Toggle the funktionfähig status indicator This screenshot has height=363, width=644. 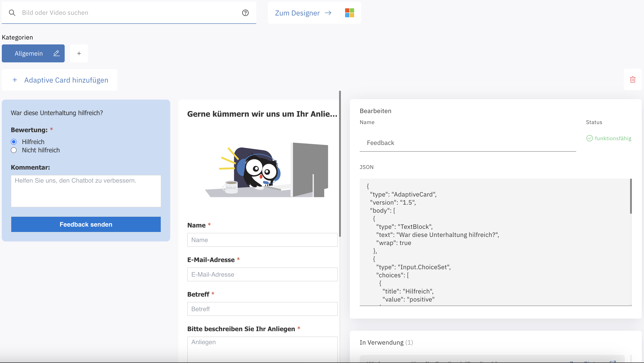tap(608, 138)
